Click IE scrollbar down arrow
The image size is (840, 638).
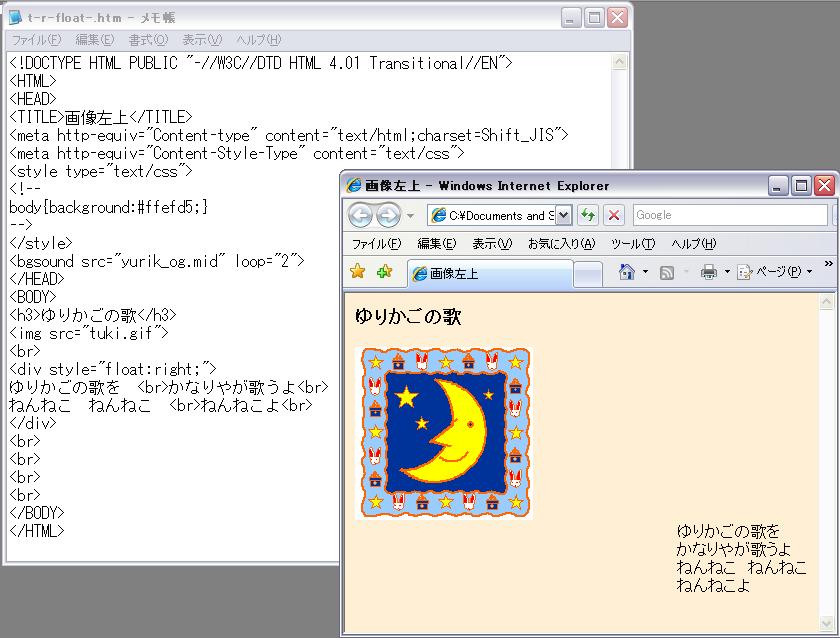point(826,623)
